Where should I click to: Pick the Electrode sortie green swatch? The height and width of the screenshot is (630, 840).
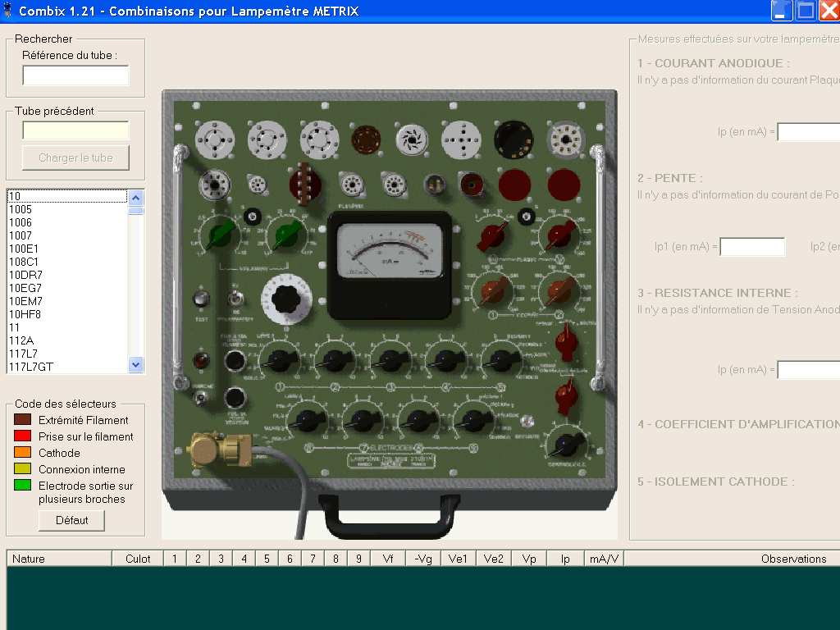22,486
